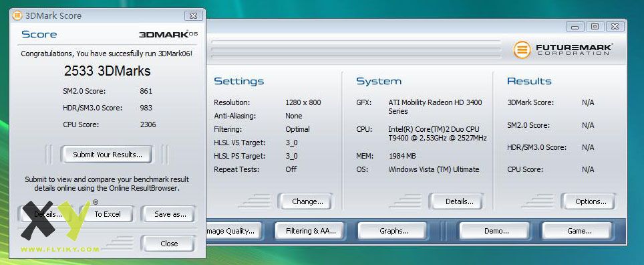Open the Image Quality... tool
The image size is (644, 265).
(233, 231)
